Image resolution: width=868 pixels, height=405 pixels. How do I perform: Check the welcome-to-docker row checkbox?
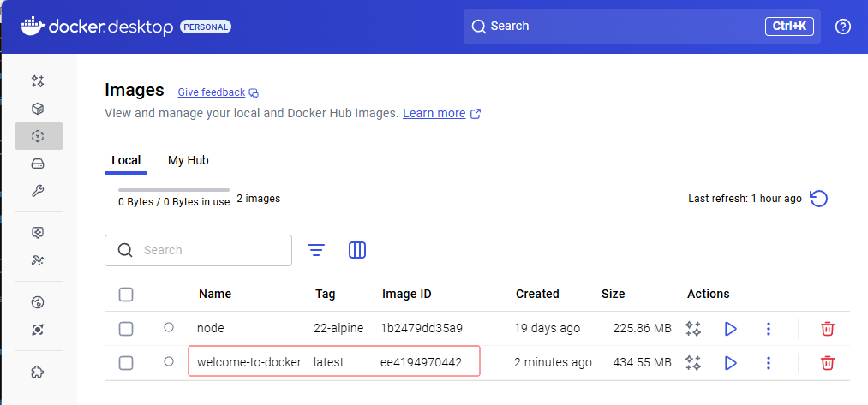[x=126, y=363]
